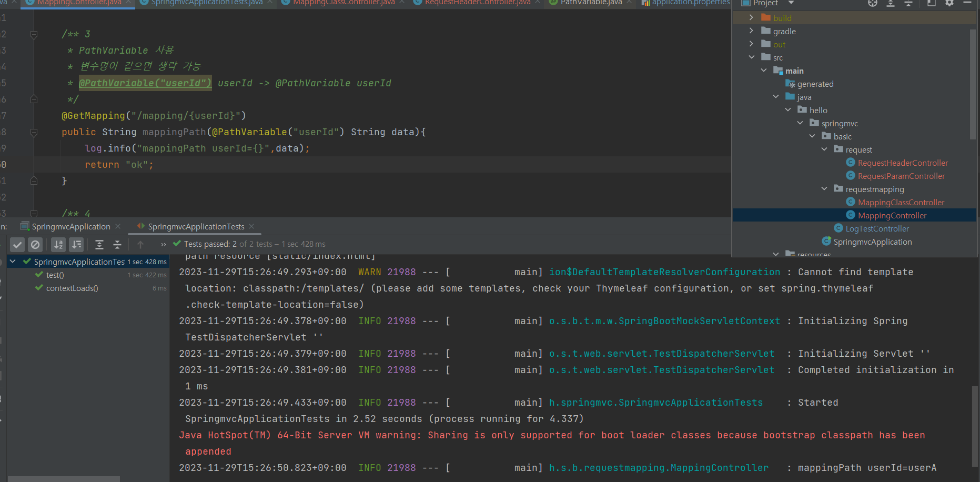Image resolution: width=980 pixels, height=482 pixels.
Task: Click fold marker beside mappingPath method
Action: click(x=34, y=132)
